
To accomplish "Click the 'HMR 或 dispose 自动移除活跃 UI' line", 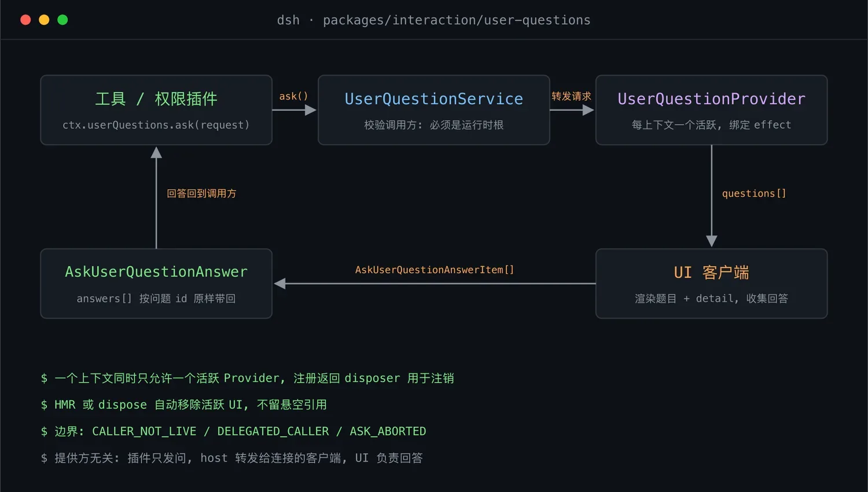I will (x=184, y=405).
